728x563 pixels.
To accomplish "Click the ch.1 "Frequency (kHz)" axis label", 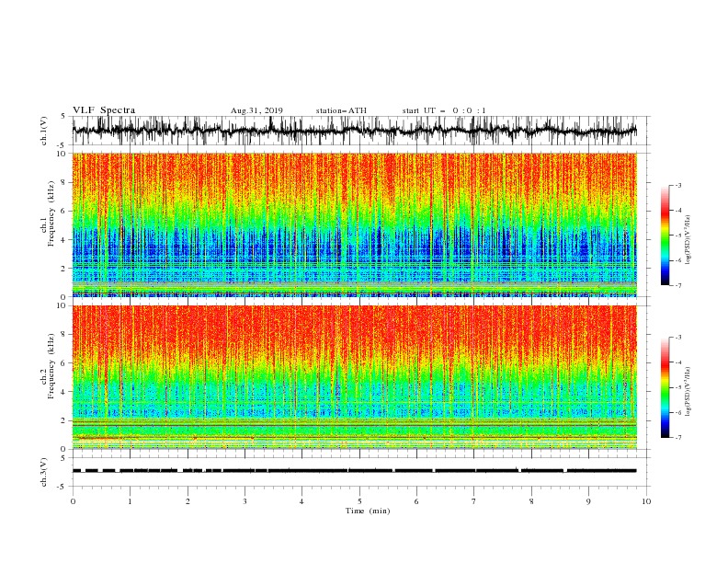I will pos(51,214).
